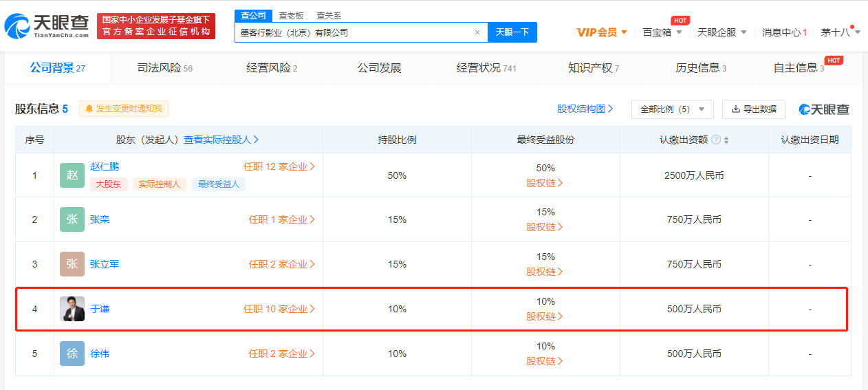Select the 公司背景 tab
868x390 pixels.
click(57, 67)
